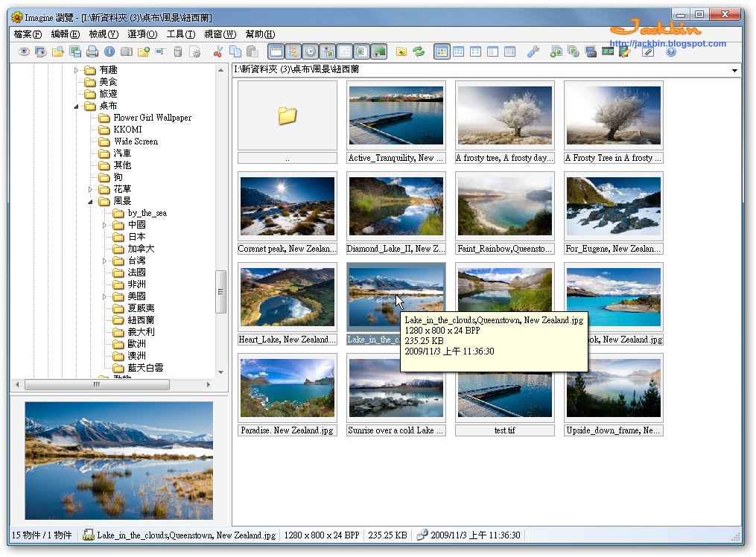Viewport: 756px width, 557px height.
Task: Expand the 美國 folder node
Action: pyautogui.click(x=104, y=296)
